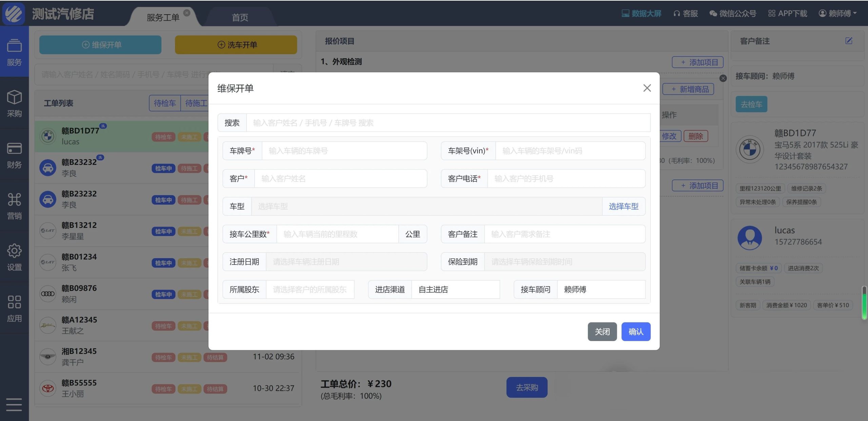Open the 接车顾问 dropdown in dialog
Screen dimensions: 868x421
tap(601, 290)
